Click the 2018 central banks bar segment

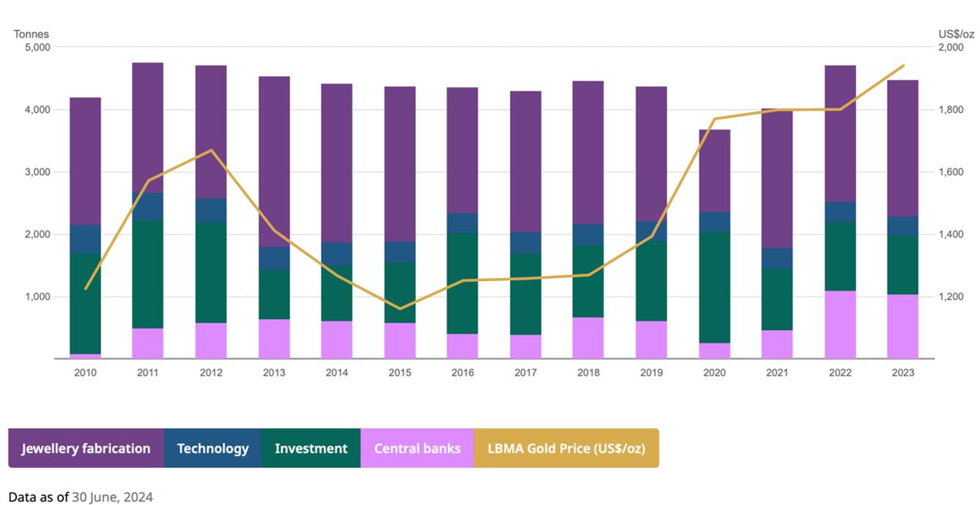click(588, 338)
